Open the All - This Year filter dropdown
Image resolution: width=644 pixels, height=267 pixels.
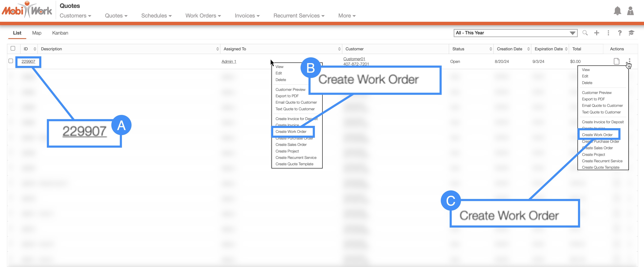[x=515, y=33]
